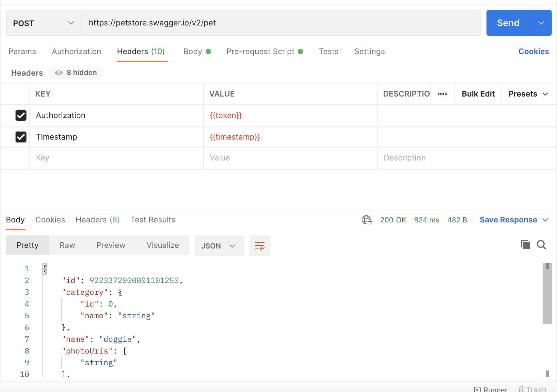This screenshot has width=557, height=392.
Task: Open the JSON format dropdown
Action: [x=219, y=246]
